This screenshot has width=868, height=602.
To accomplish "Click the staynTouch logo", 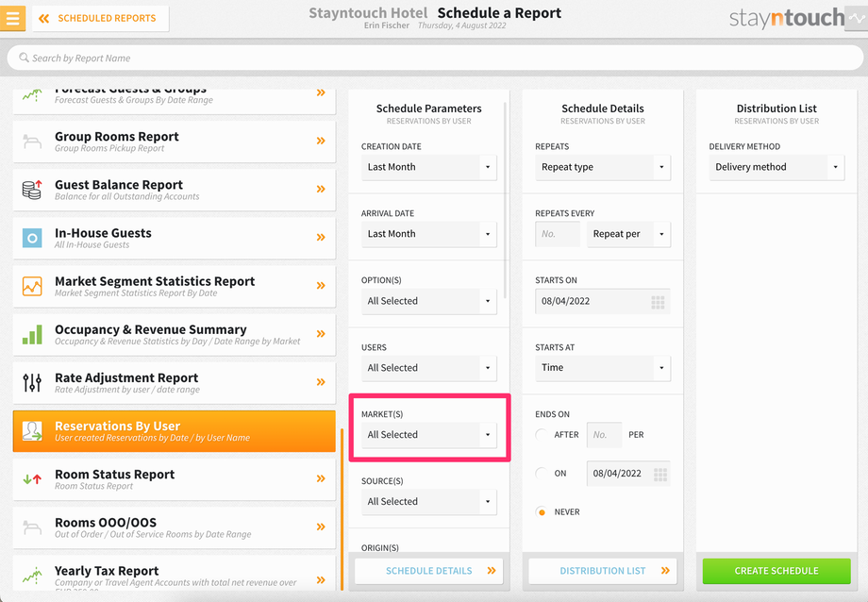I will click(x=786, y=18).
